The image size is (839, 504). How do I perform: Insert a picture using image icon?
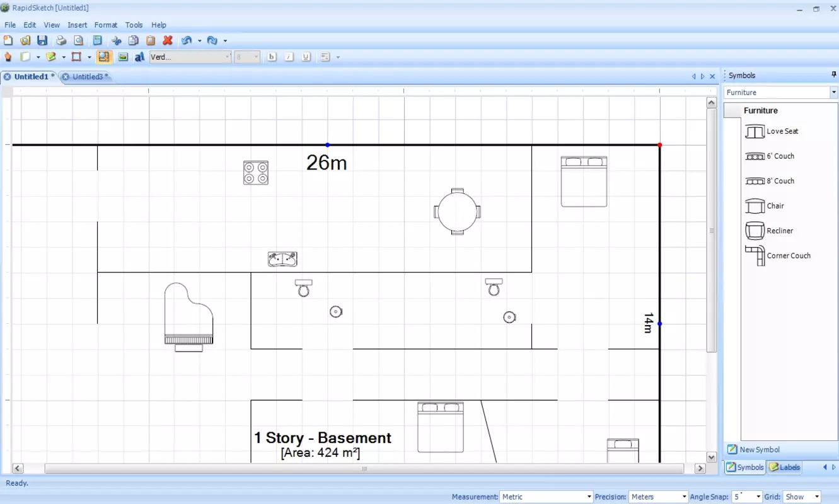point(123,57)
